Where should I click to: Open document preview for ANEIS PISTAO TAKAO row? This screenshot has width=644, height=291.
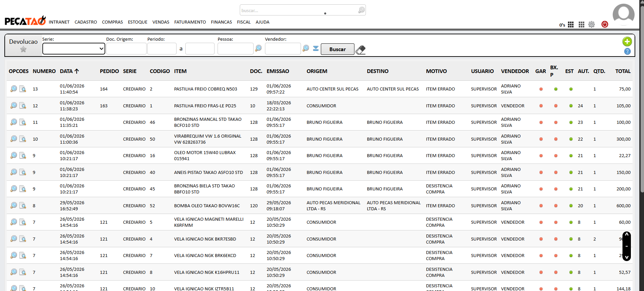click(23, 172)
